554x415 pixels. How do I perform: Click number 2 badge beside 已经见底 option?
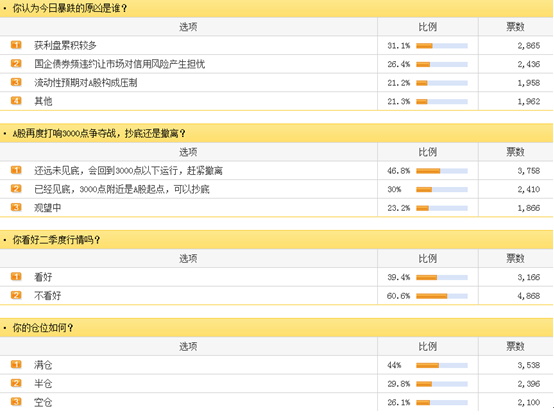click(16, 189)
